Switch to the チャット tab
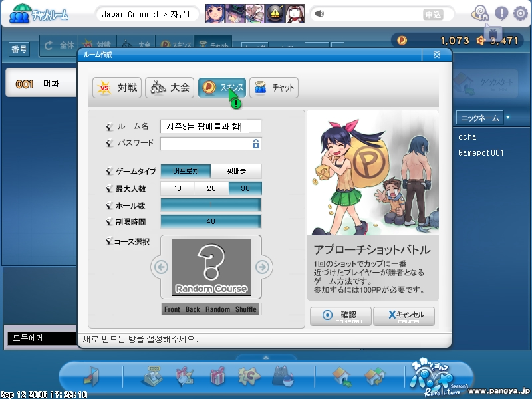The image size is (532, 399). click(x=274, y=87)
